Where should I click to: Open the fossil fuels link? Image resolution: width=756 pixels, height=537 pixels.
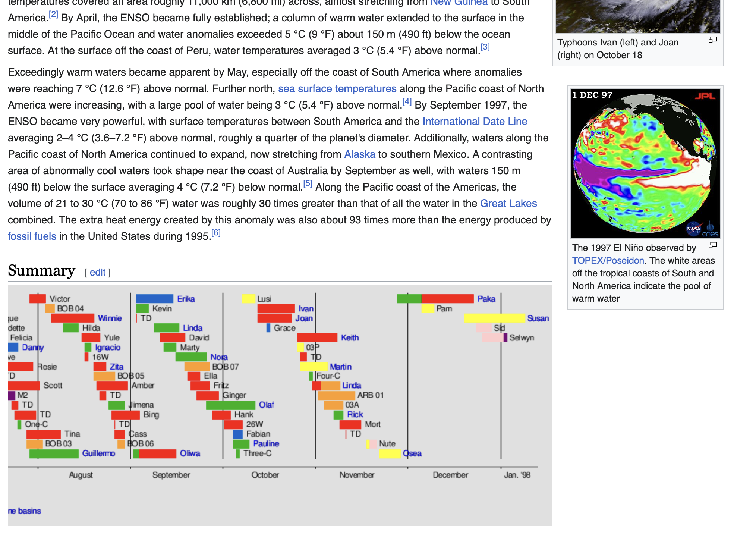[x=32, y=236]
